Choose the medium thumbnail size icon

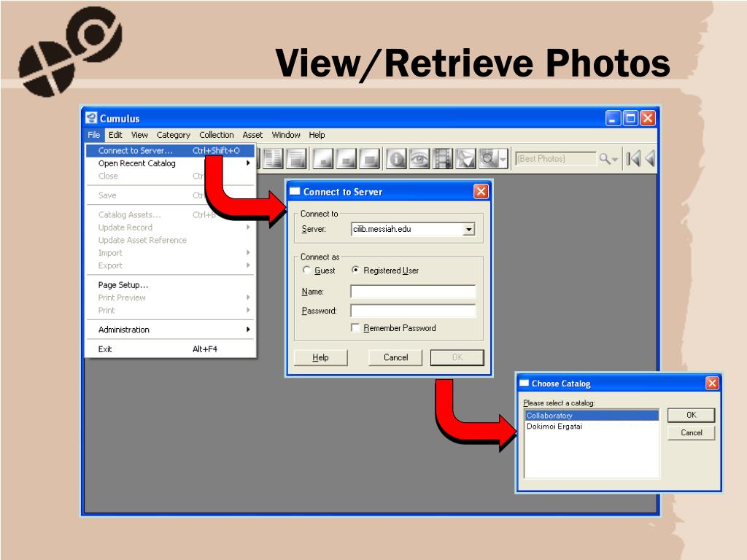pyautogui.click(x=347, y=158)
